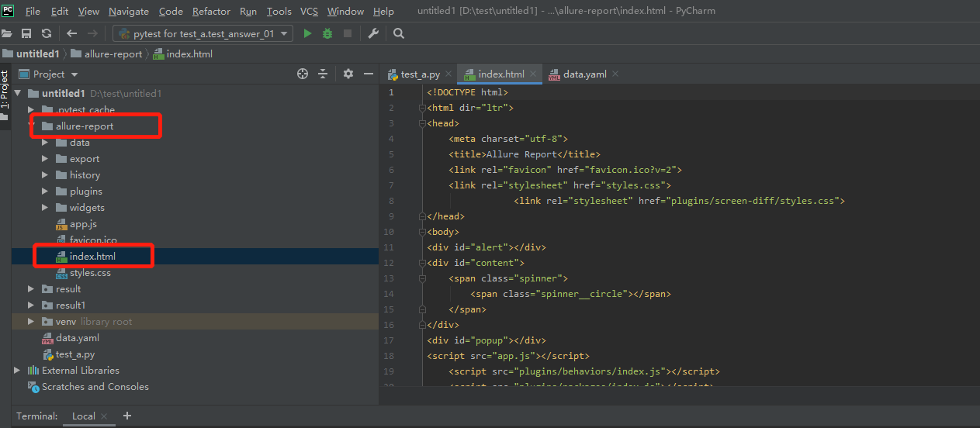Click the Synchronize refresh toolbar icon
This screenshot has width=980, height=428.
click(x=47, y=33)
